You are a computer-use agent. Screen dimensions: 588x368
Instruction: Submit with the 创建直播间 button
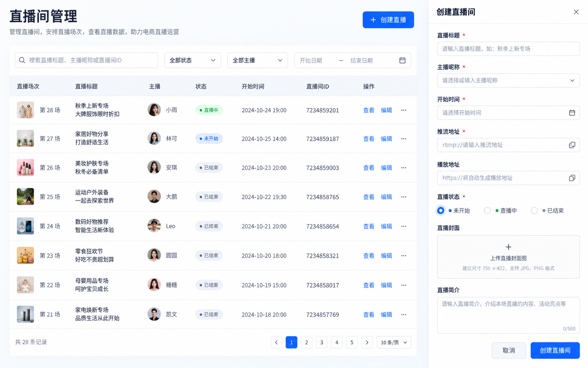pyautogui.click(x=555, y=351)
